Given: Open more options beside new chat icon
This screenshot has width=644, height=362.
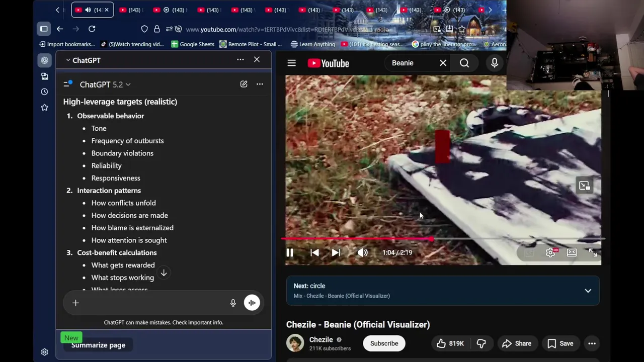Looking at the screenshot, I should coord(260,84).
